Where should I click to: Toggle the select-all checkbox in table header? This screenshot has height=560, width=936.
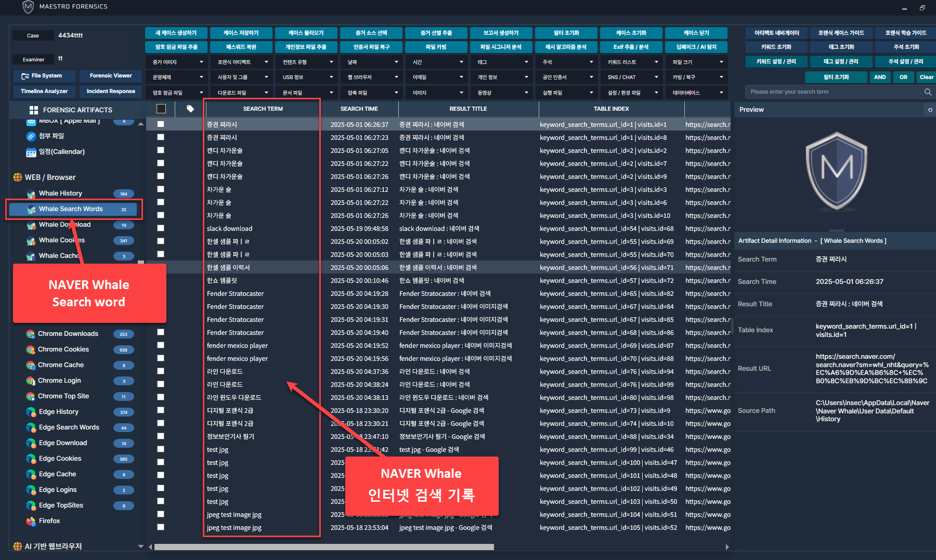(x=161, y=109)
